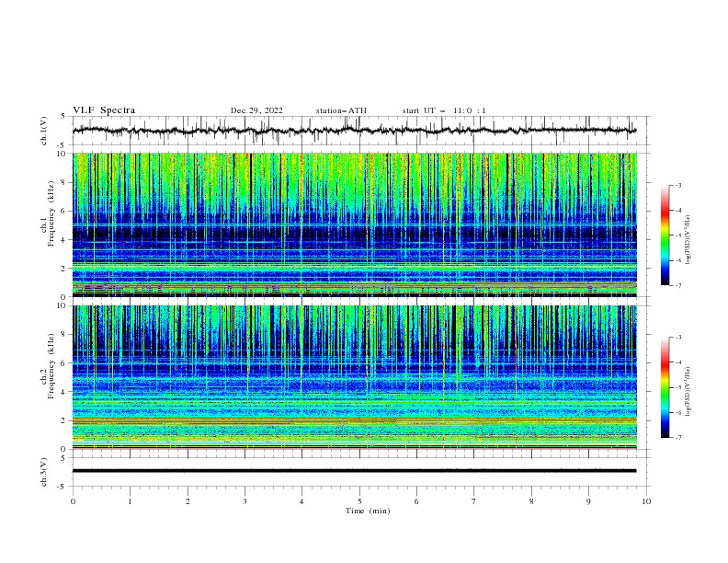The image size is (728, 563).
Task: Click the ch.1 waveform trace
Action: 354,131
